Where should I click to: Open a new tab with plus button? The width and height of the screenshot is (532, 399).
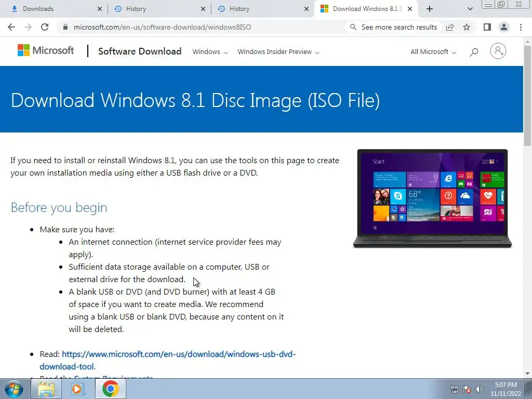tap(430, 9)
